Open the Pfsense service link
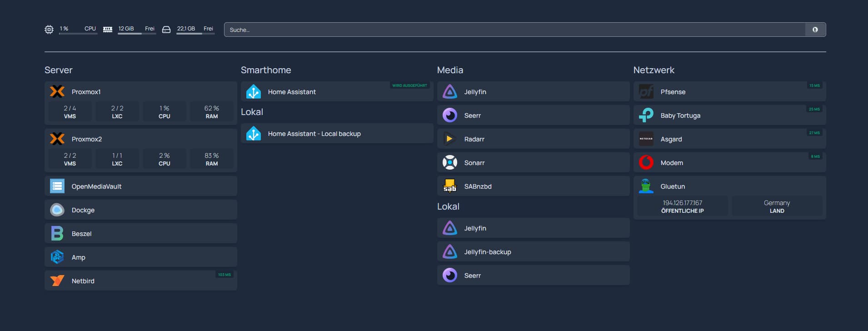Screen dimensions: 868x331 [x=730, y=91]
